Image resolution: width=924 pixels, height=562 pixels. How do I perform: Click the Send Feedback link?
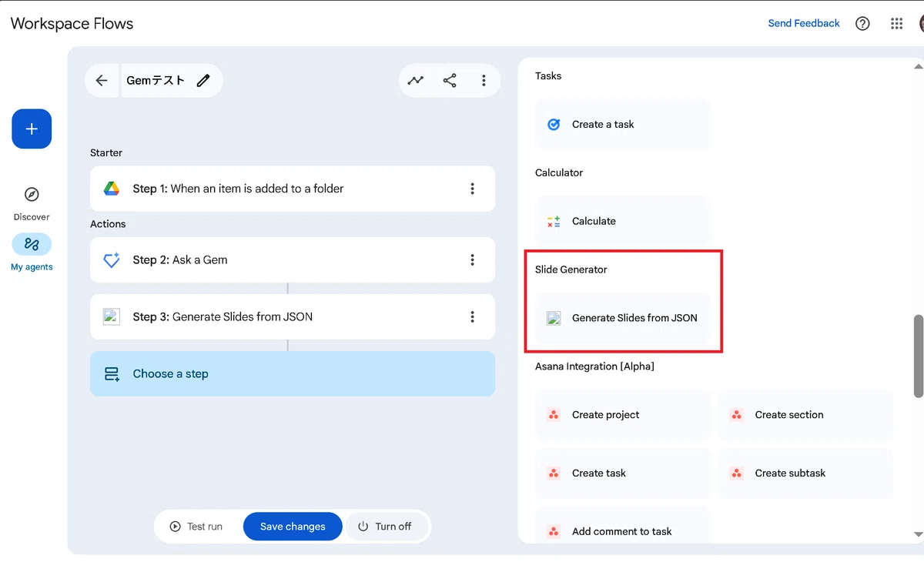804,23
